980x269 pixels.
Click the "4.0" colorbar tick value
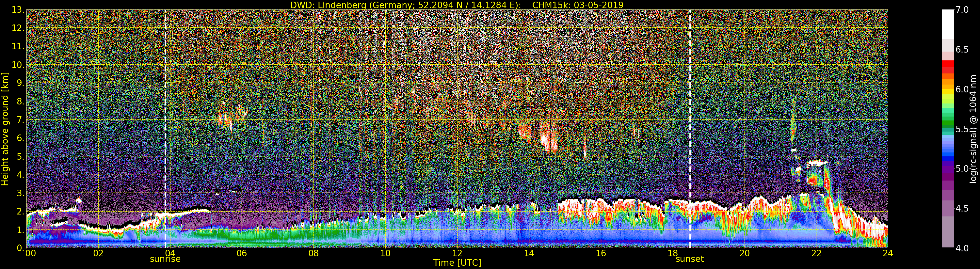[962, 248]
